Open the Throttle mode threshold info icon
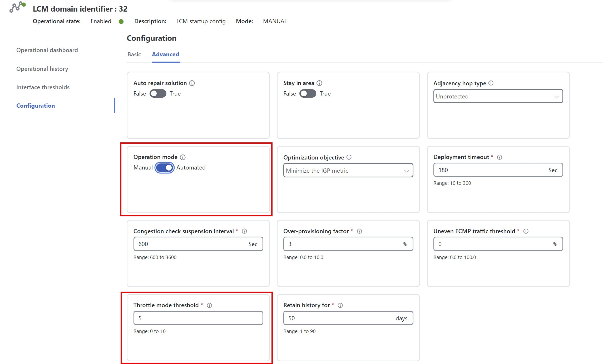 click(x=210, y=305)
